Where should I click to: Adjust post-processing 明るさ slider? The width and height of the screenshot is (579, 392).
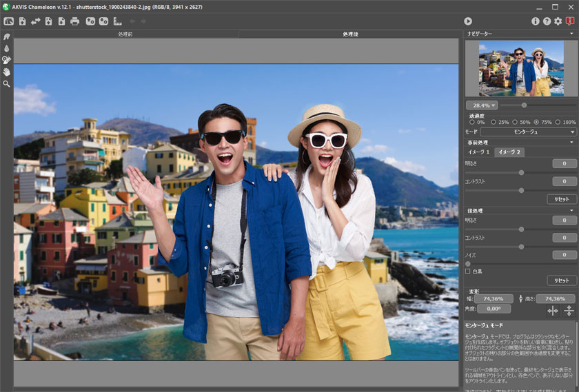[x=520, y=229]
